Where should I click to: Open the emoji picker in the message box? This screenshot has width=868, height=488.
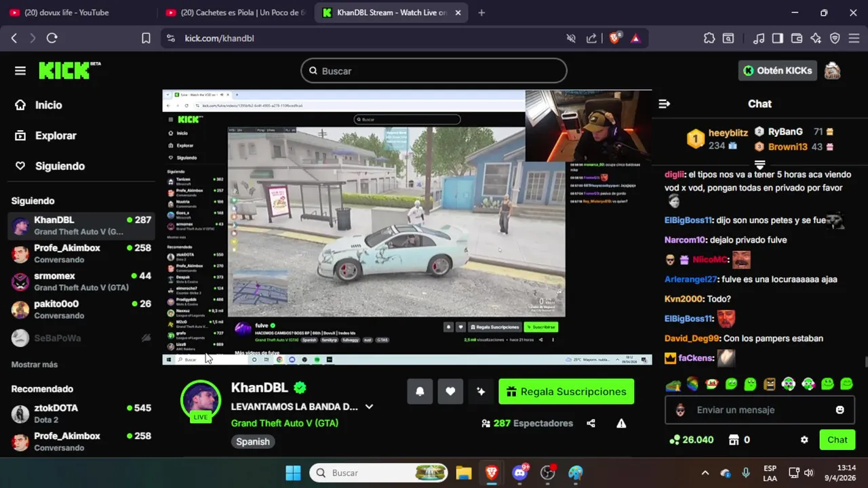[840, 410]
